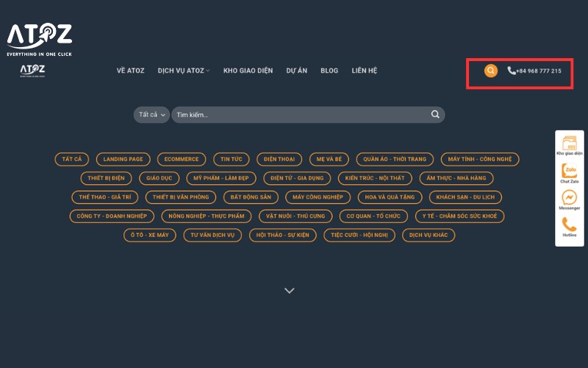Select ĐIỆN TỬ - GIA DỤNG tag
588x368 pixels.
(297, 178)
